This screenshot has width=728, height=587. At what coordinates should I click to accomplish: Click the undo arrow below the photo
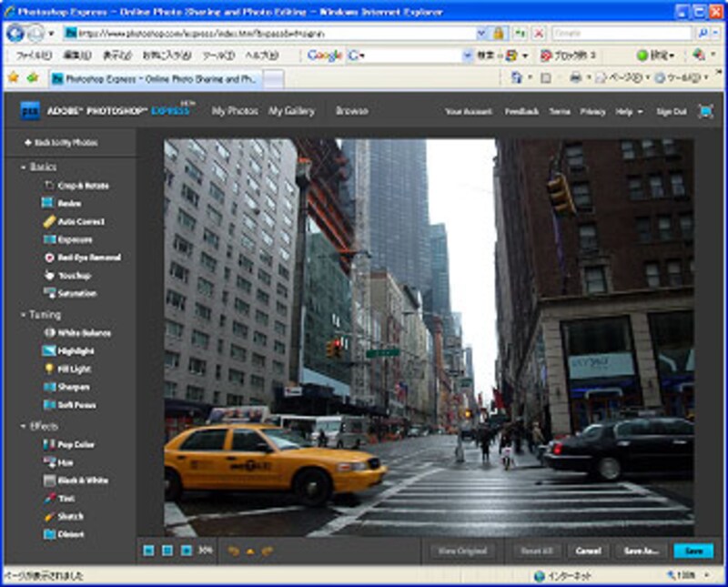click(x=233, y=551)
